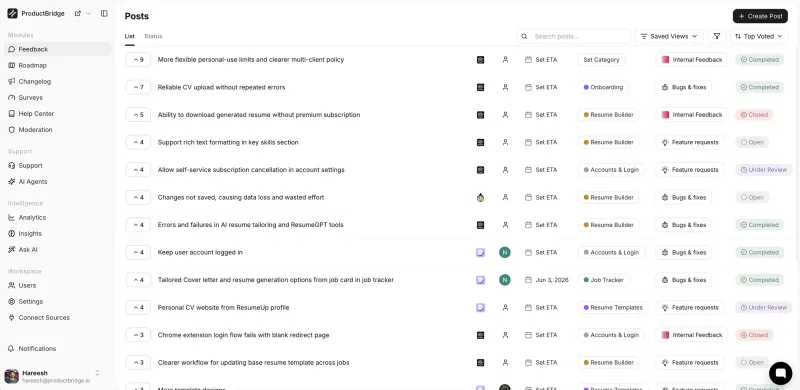Switch to the Status tab
Viewport: 800px width, 390px height.
[153, 36]
